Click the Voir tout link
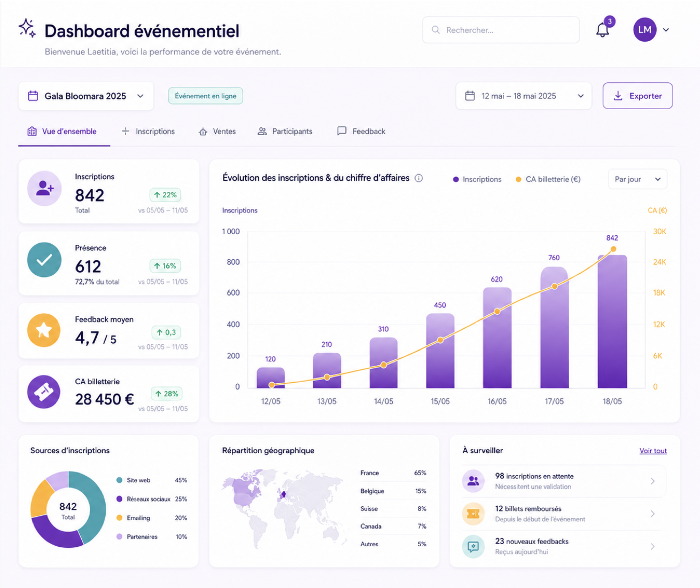The width and height of the screenshot is (700, 588). pyautogui.click(x=653, y=451)
